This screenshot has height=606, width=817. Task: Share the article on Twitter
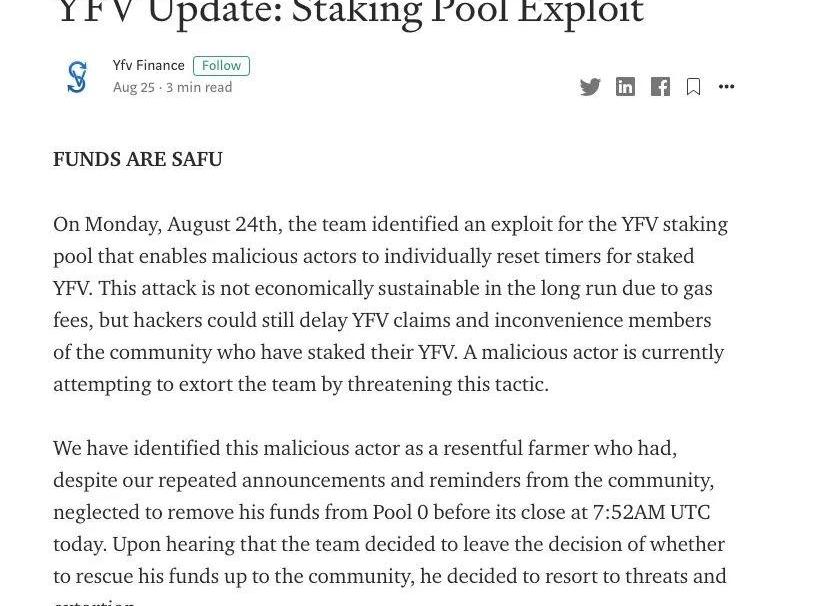pos(590,87)
